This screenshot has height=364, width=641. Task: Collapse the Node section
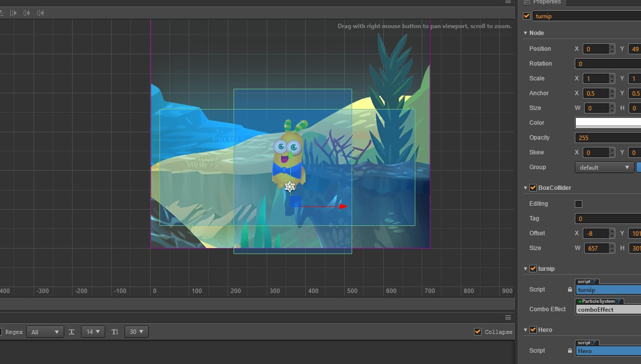pyautogui.click(x=525, y=33)
